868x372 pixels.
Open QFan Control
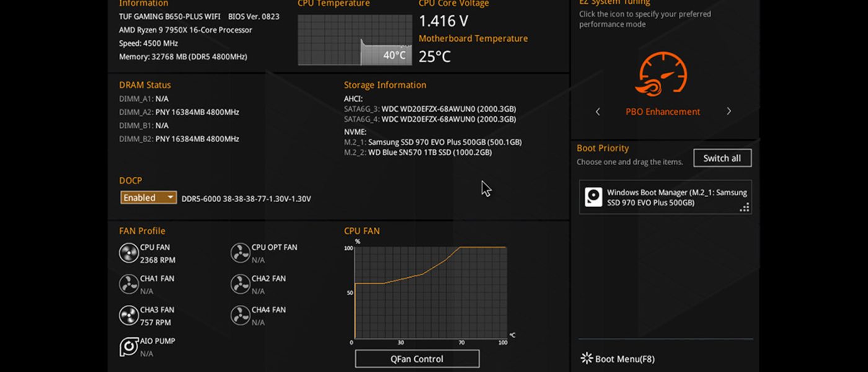(417, 359)
